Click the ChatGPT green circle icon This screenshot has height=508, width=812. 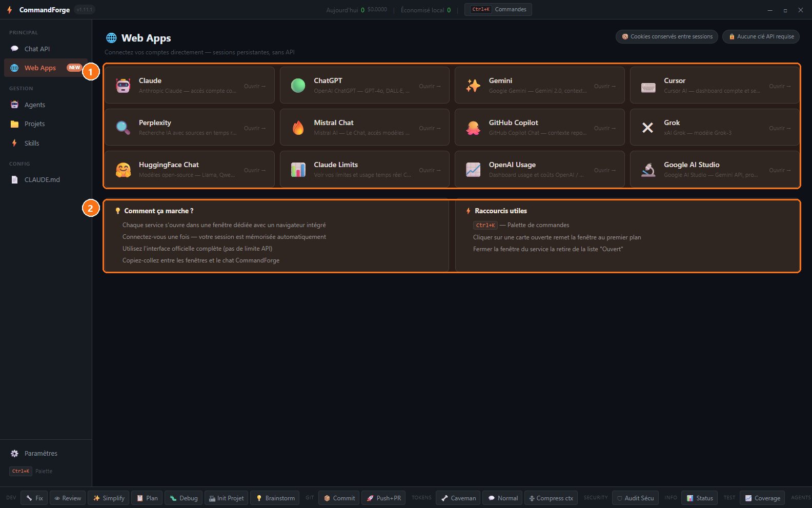click(x=298, y=86)
